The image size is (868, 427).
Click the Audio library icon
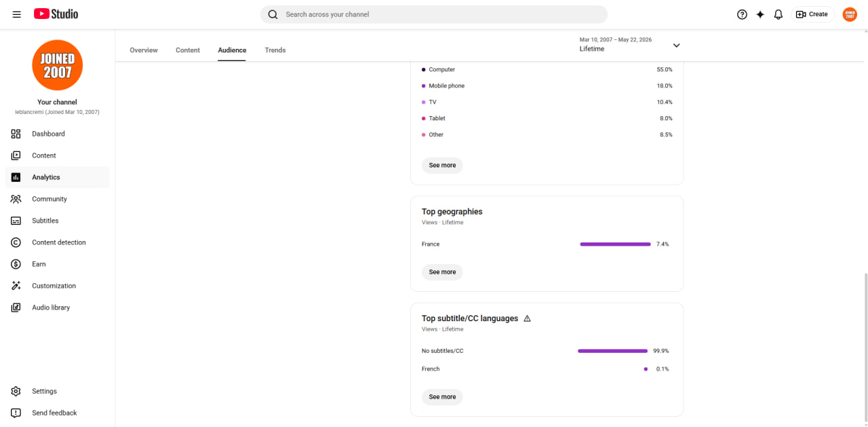coord(16,308)
